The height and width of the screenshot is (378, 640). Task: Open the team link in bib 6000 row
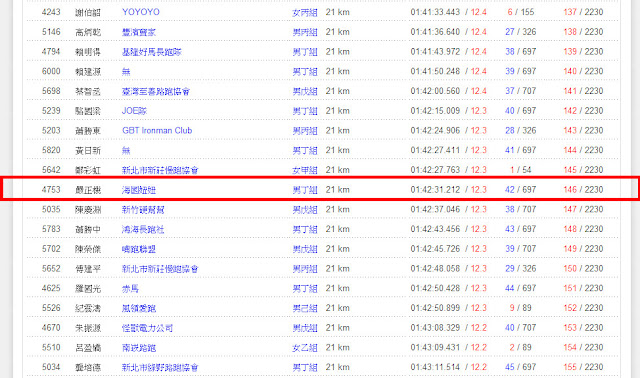(126, 71)
